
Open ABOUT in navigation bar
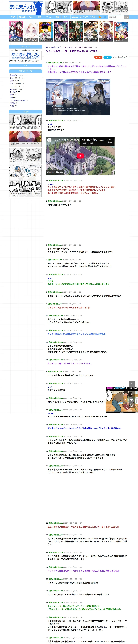point(22,17)
